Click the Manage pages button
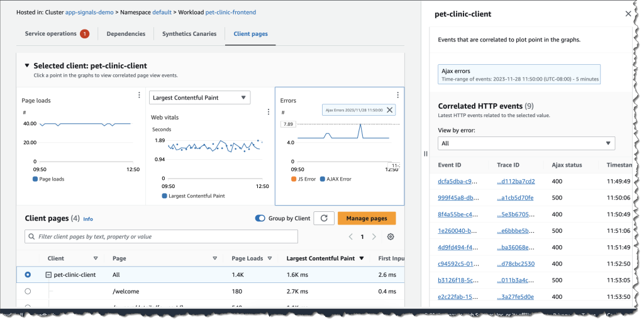The image size is (644, 322). (367, 218)
